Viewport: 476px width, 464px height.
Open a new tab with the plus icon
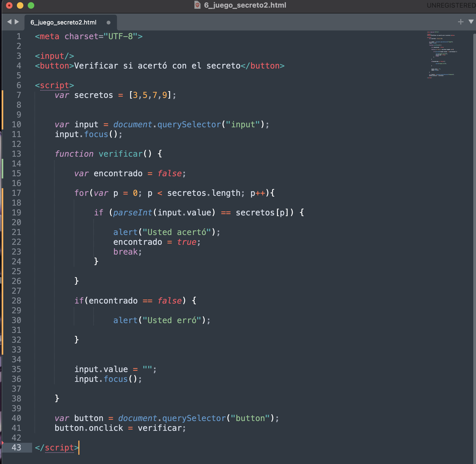460,22
